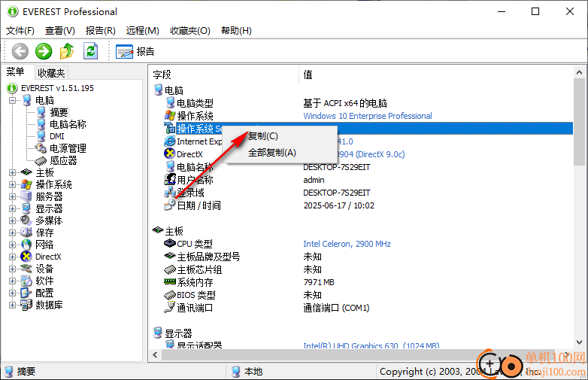Expand the 网络 tree node
Image resolution: width=588 pixels, height=380 pixels.
coord(12,245)
